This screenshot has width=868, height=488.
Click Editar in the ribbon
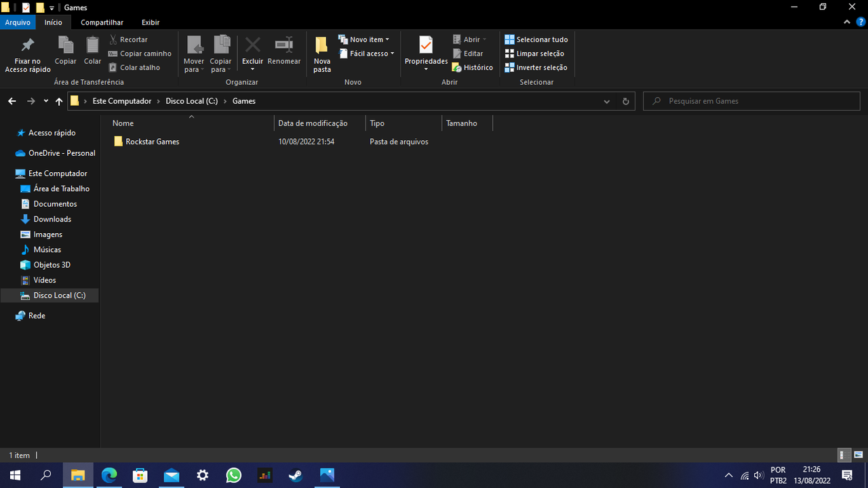click(x=468, y=54)
